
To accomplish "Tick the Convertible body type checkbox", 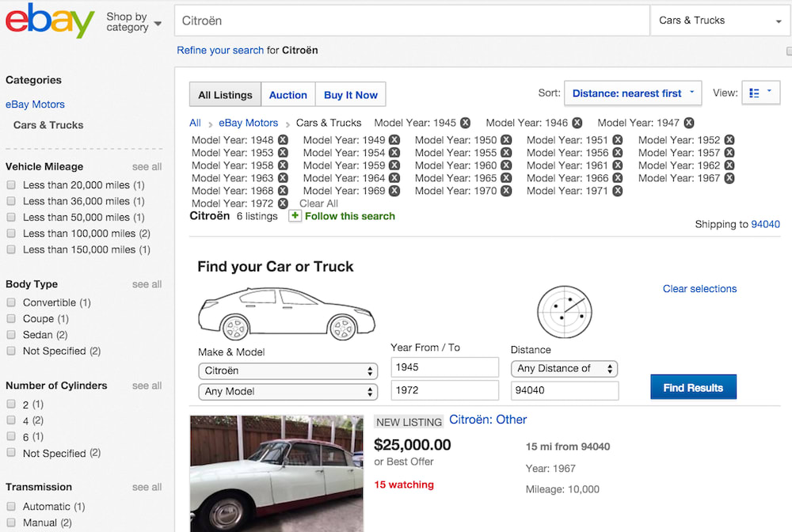I will [10, 302].
